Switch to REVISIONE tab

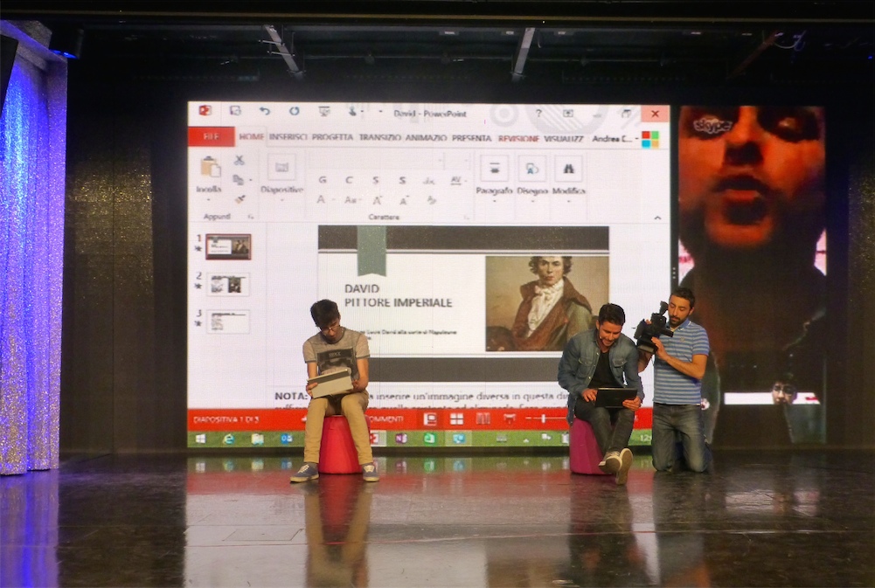(518, 138)
